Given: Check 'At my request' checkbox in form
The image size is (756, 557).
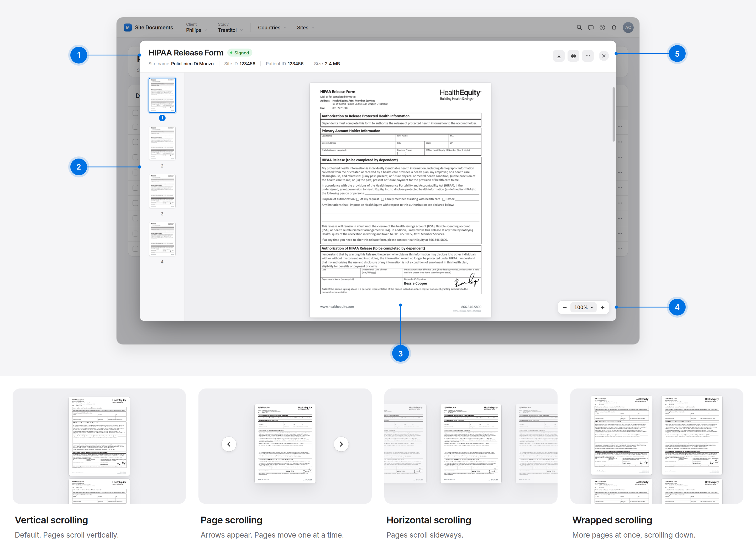Looking at the screenshot, I should [x=358, y=199].
